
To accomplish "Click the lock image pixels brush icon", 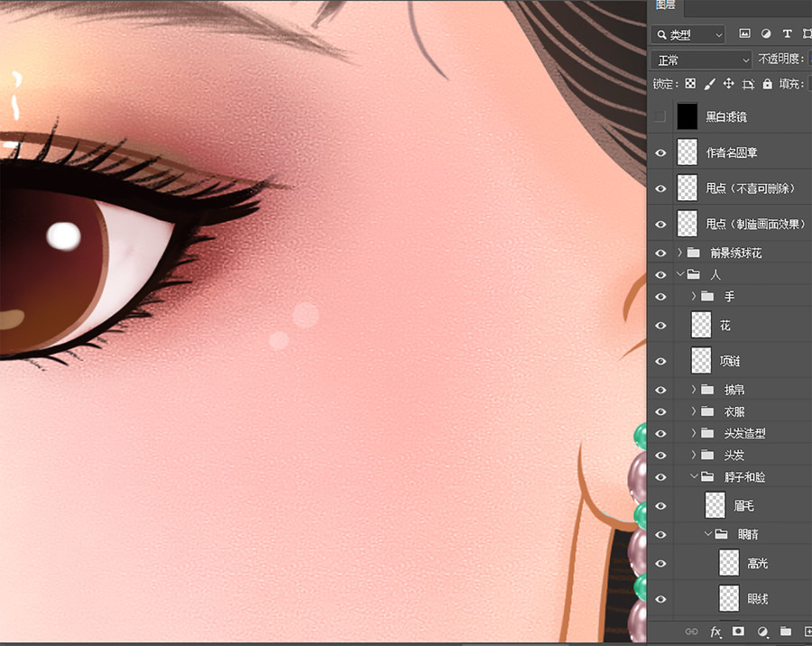I will 709,84.
